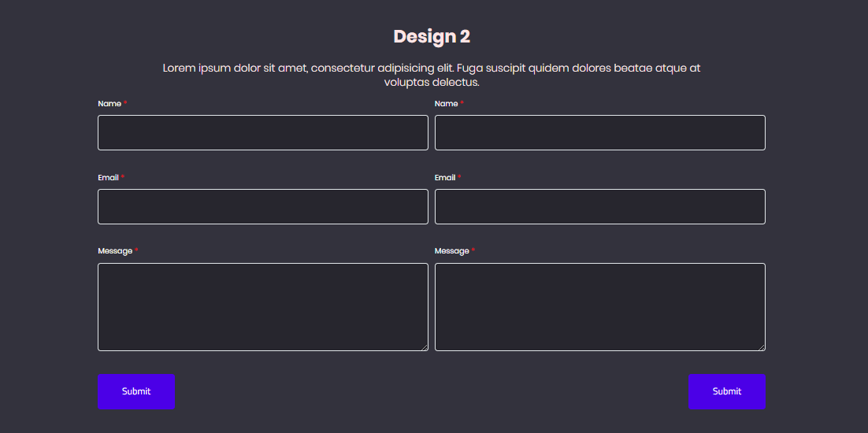The height and width of the screenshot is (433, 868).
Task: Click the resize grip on the right Message textarea
Action: tap(762, 347)
